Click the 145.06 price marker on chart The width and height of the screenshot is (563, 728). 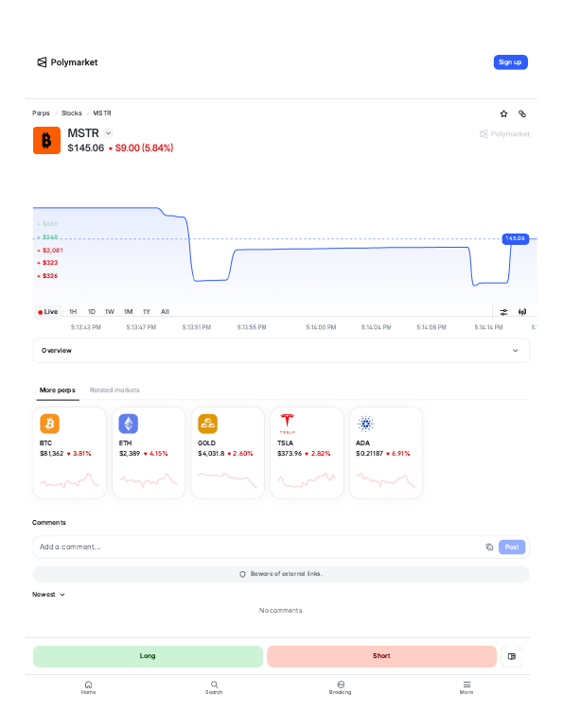coord(515,238)
